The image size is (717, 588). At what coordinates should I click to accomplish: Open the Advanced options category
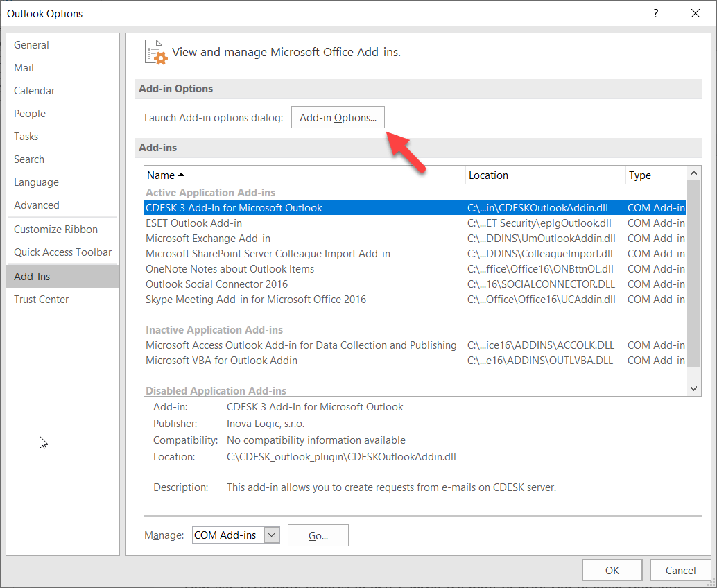pos(62,205)
